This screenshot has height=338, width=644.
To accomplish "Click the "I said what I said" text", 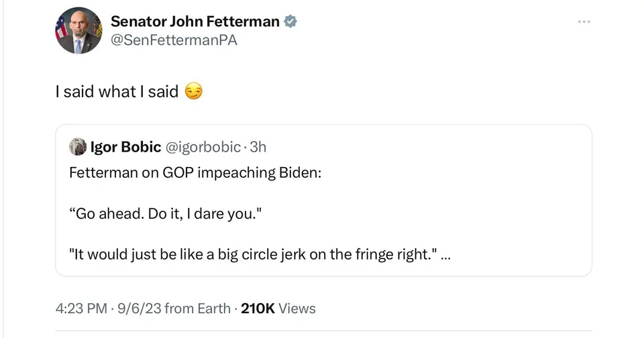I will tap(117, 92).
